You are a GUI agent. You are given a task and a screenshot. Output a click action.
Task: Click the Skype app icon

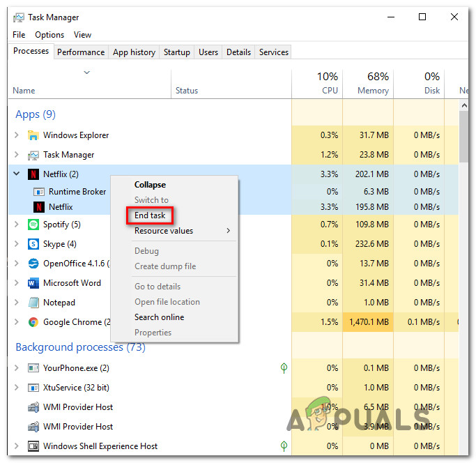33,244
